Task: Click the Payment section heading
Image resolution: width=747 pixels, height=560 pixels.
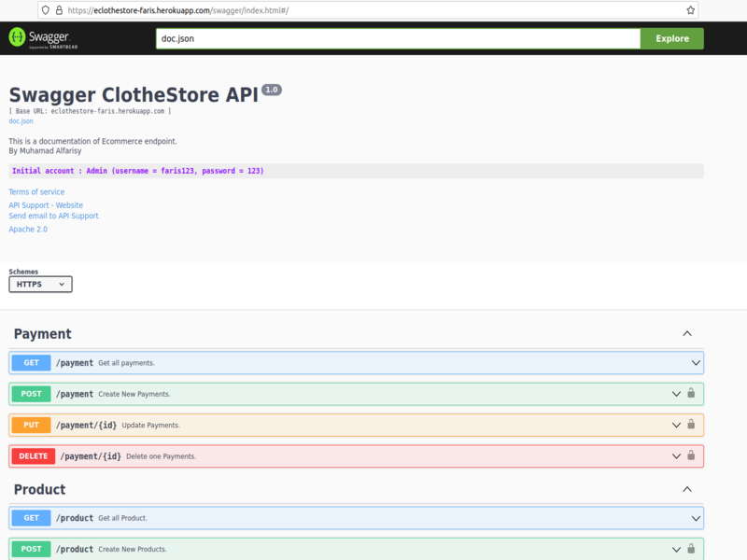Action: coord(42,334)
